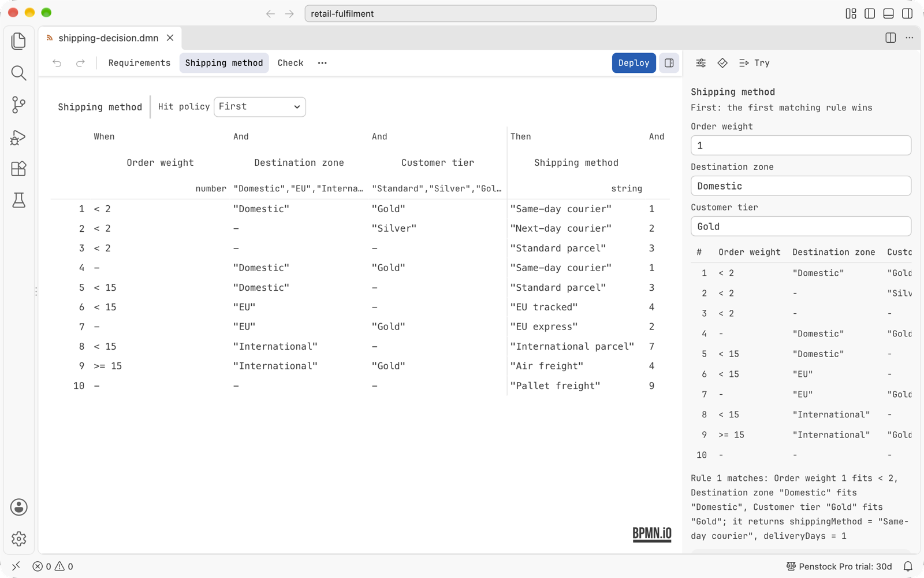The image size is (924, 578).
Task: Open the editor more actions menu
Action: pos(910,38)
